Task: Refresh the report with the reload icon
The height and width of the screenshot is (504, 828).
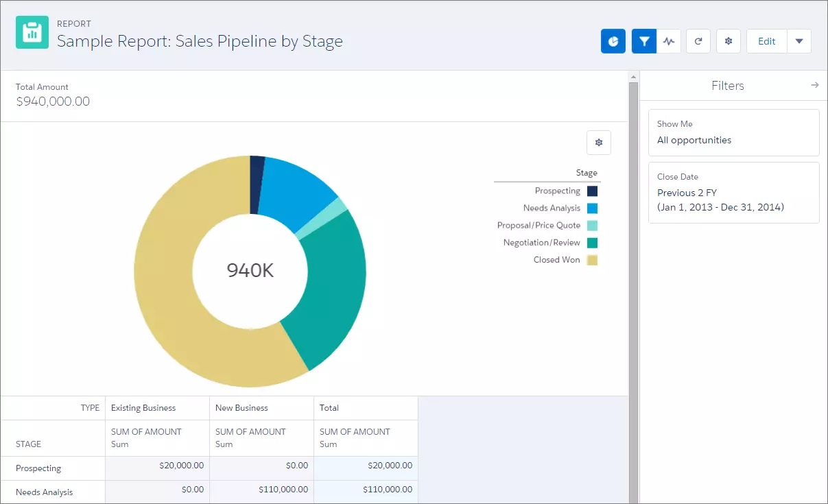Action: point(698,41)
